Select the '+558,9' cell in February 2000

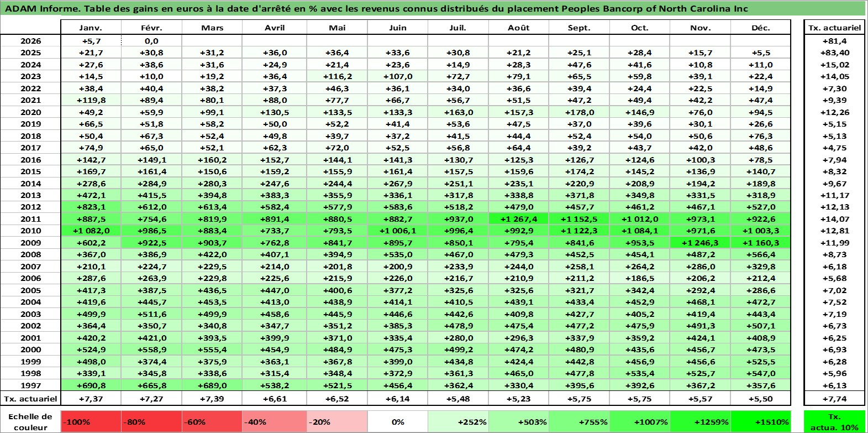coord(151,349)
